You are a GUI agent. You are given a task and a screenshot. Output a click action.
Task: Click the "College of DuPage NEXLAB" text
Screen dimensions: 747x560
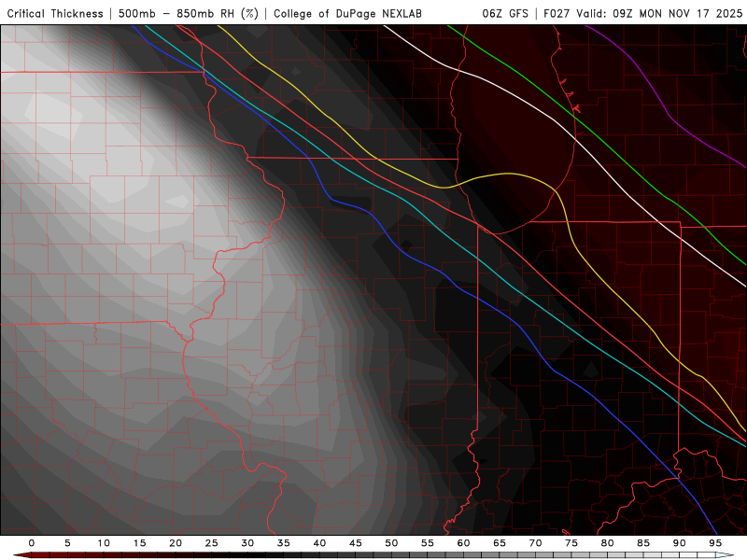pyautogui.click(x=347, y=13)
